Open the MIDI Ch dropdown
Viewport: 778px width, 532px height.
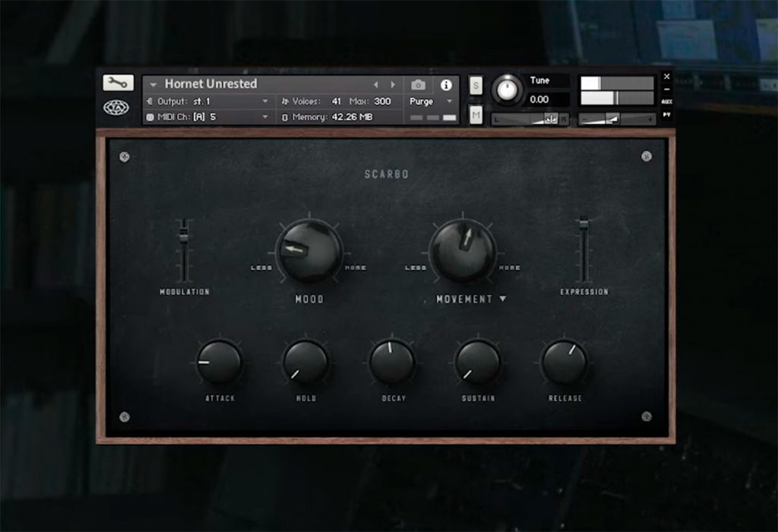pos(265,116)
